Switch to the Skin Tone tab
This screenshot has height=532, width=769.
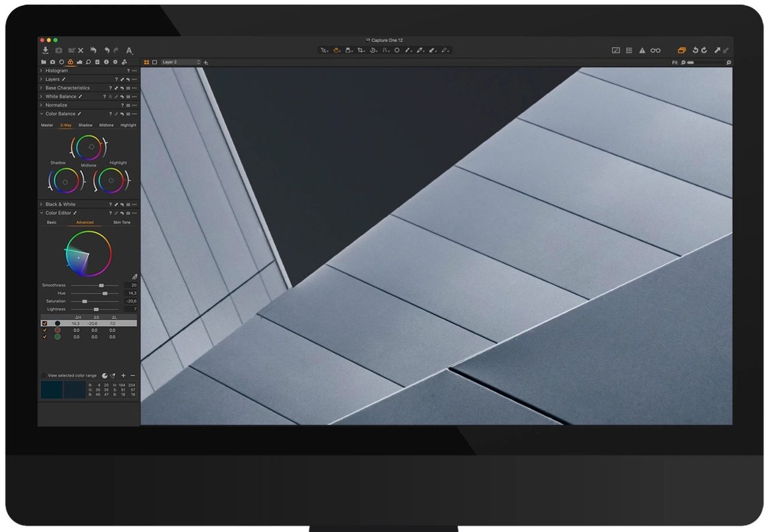pos(121,222)
